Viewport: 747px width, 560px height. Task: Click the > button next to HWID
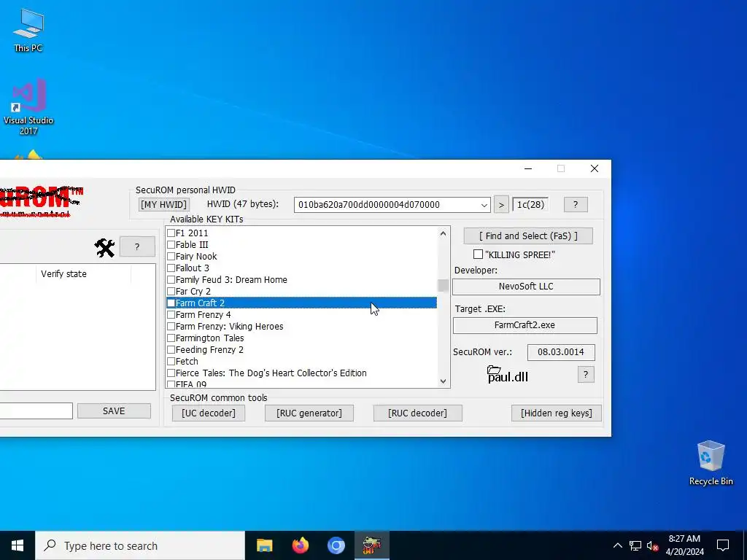click(501, 205)
